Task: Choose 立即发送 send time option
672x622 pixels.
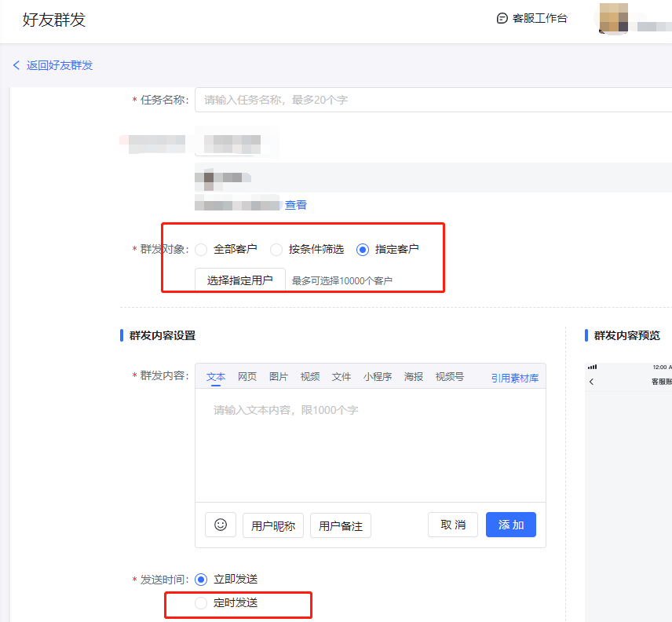Action: pos(201,580)
